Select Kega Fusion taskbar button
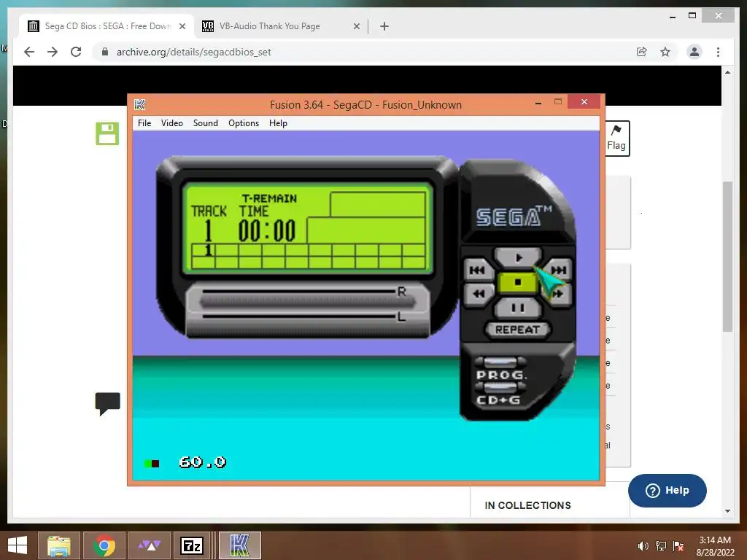Screen dimensions: 747x560 [239, 545]
